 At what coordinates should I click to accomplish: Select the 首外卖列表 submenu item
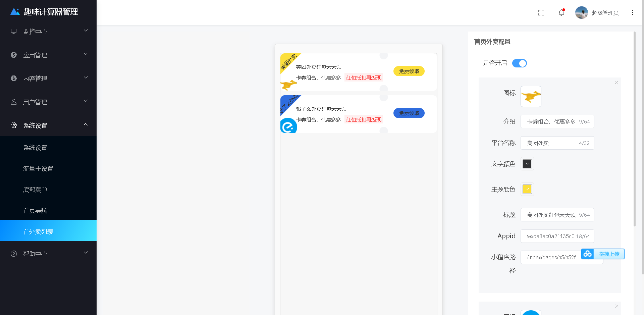(x=48, y=231)
